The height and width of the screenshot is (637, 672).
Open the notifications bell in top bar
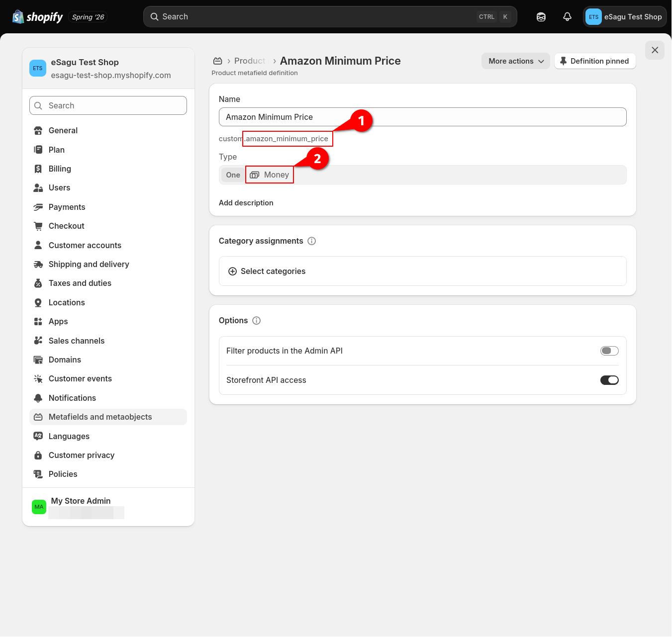tap(567, 17)
